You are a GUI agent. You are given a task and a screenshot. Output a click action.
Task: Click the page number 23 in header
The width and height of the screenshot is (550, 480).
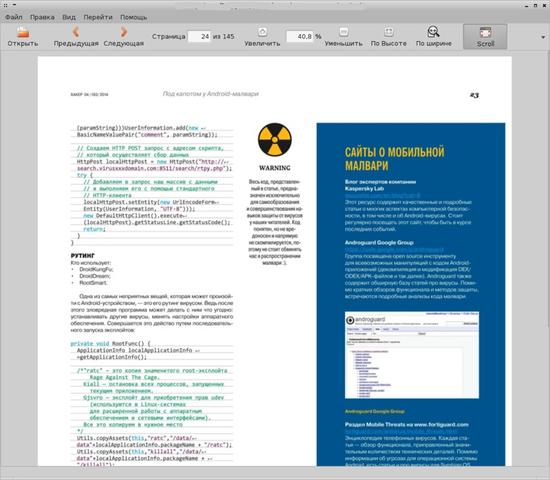click(474, 95)
